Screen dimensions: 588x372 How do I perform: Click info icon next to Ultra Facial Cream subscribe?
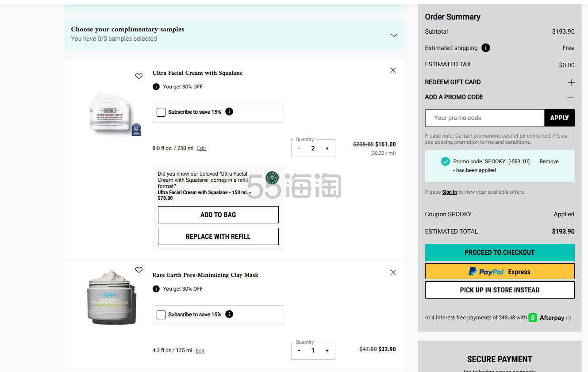pyautogui.click(x=229, y=111)
